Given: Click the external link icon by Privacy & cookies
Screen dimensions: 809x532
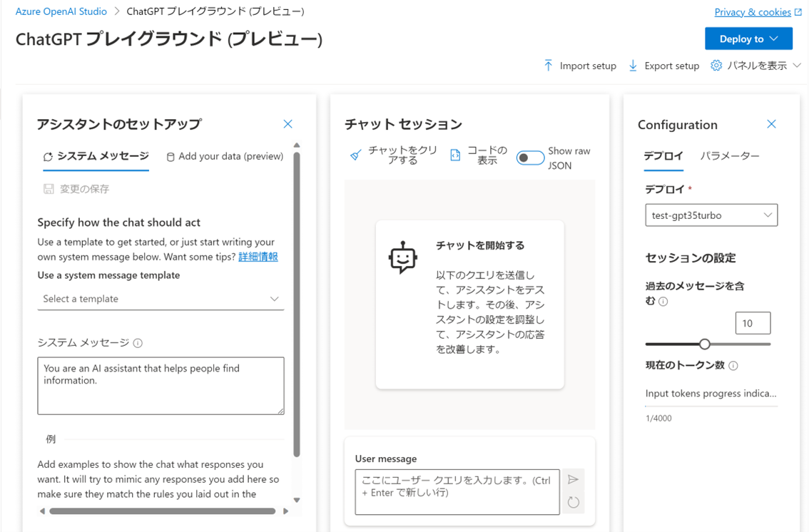Looking at the screenshot, I should point(798,11).
